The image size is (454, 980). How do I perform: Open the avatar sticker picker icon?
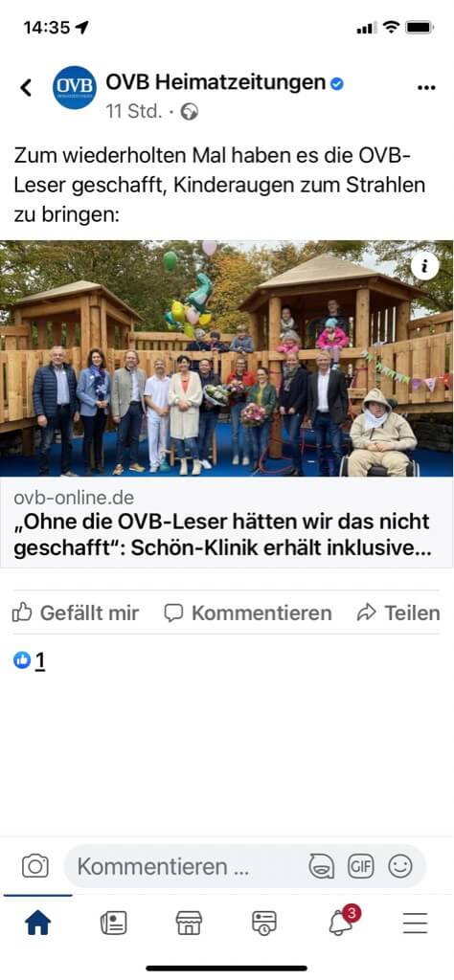pos(322,866)
